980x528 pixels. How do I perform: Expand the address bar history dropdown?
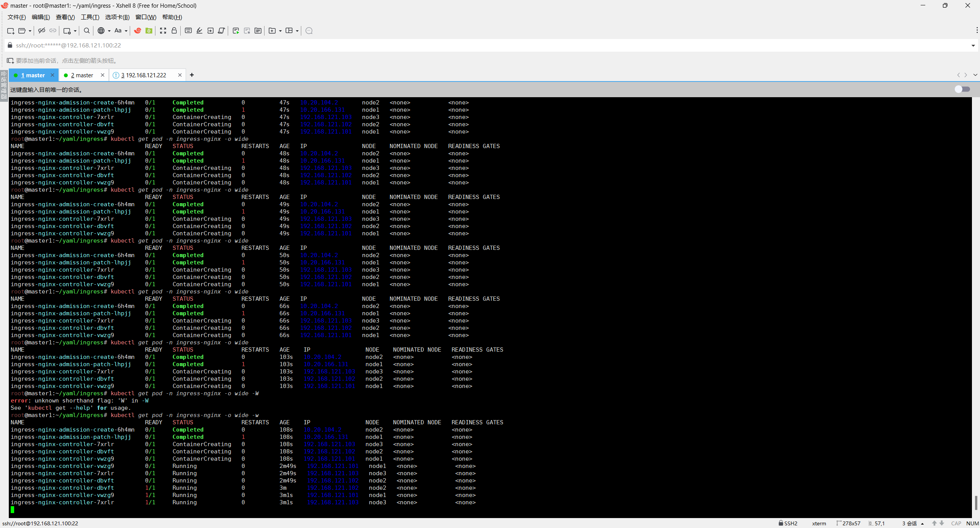(973, 46)
